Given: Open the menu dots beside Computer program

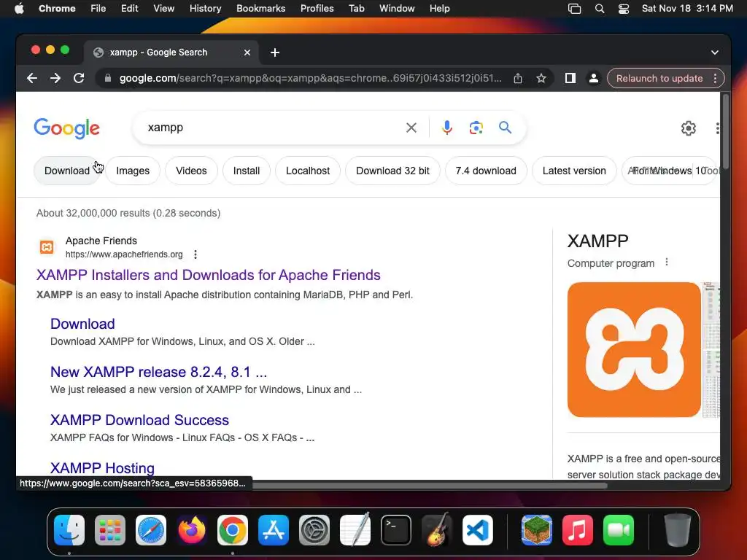Looking at the screenshot, I should point(667,262).
